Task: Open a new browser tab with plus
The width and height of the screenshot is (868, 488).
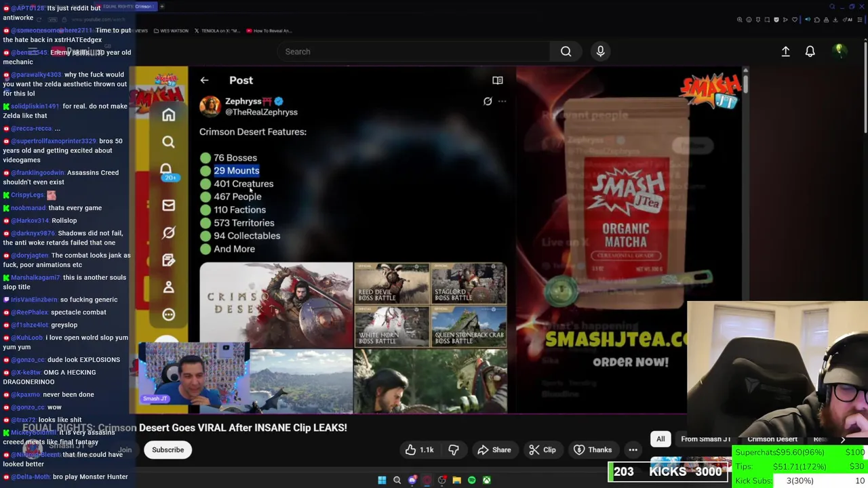Action: [162, 6]
